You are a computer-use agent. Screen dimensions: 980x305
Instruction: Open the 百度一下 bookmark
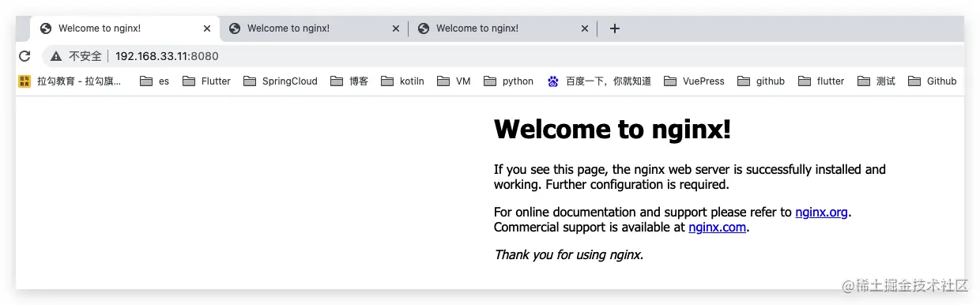599,81
